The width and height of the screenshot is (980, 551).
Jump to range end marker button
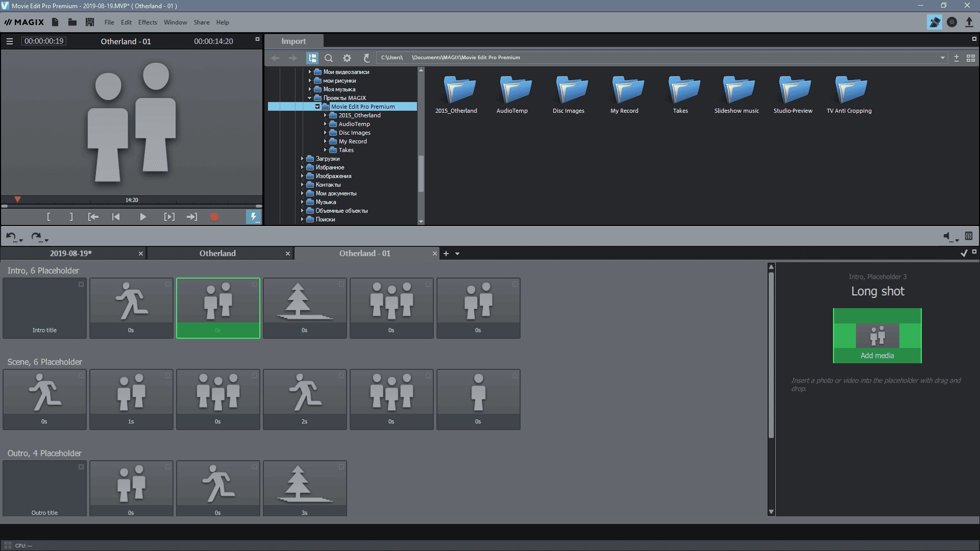(x=192, y=217)
